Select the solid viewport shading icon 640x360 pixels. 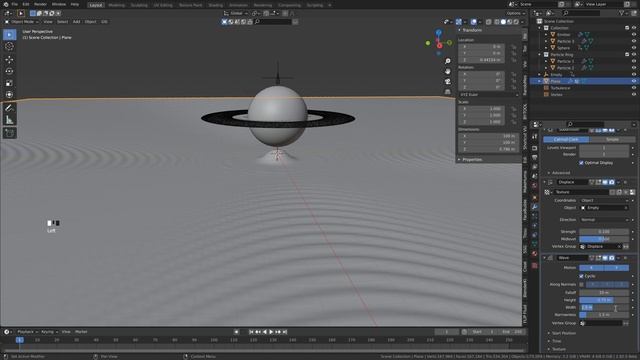(x=503, y=22)
